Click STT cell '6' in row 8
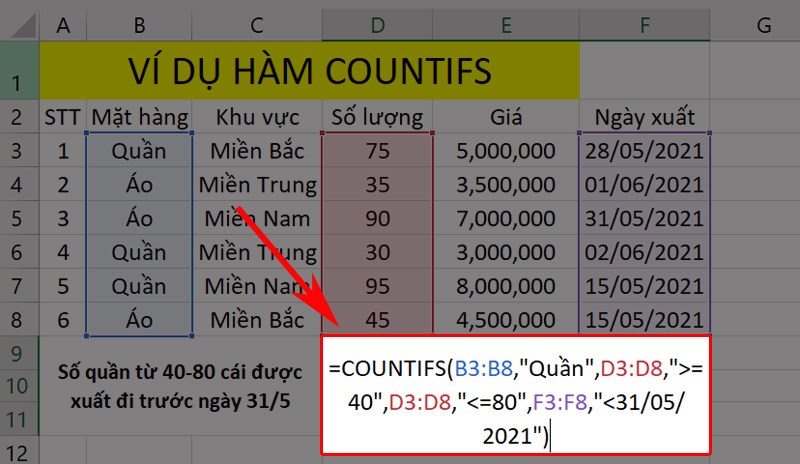800x464 pixels. coord(63,320)
